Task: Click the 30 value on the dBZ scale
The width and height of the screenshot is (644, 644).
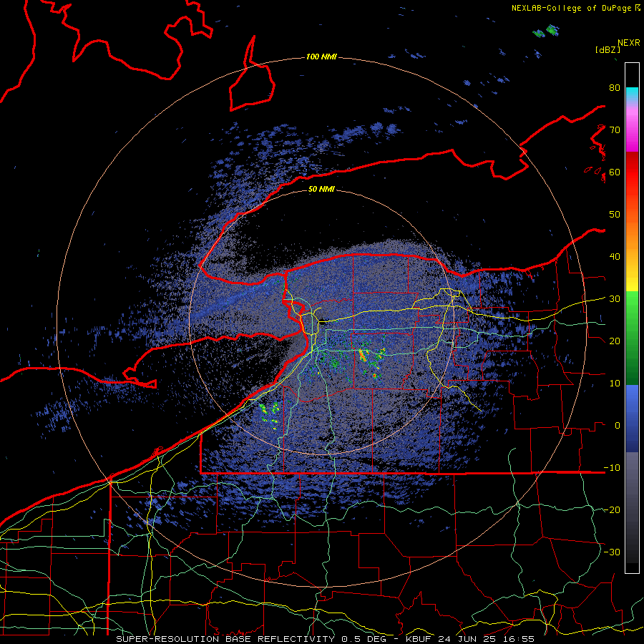Action: [615, 299]
